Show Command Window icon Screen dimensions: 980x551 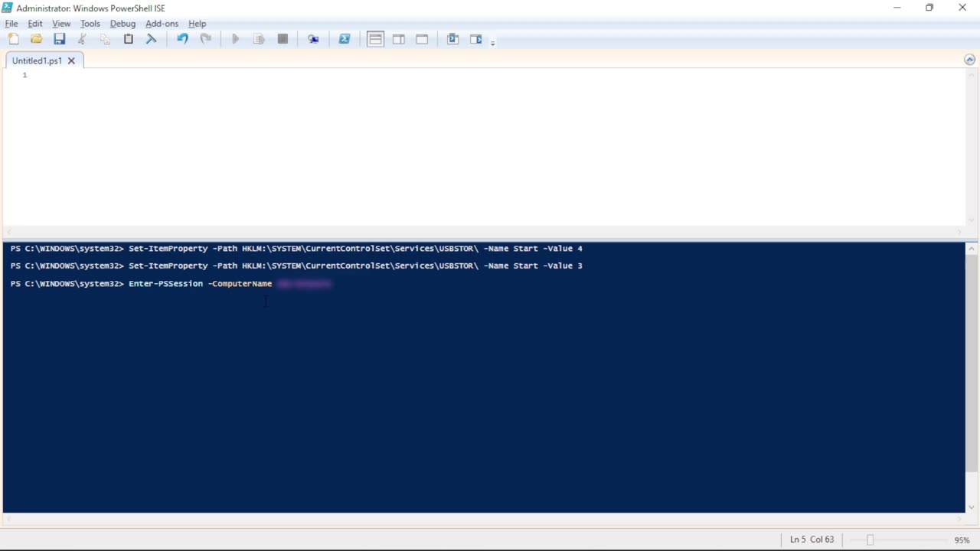click(452, 39)
